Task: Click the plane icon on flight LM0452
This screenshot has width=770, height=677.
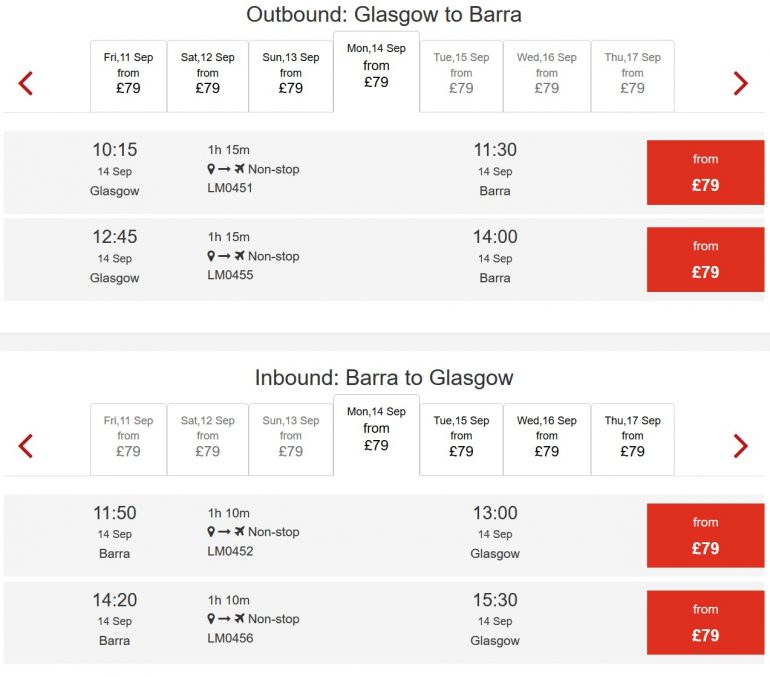Action: click(x=239, y=533)
